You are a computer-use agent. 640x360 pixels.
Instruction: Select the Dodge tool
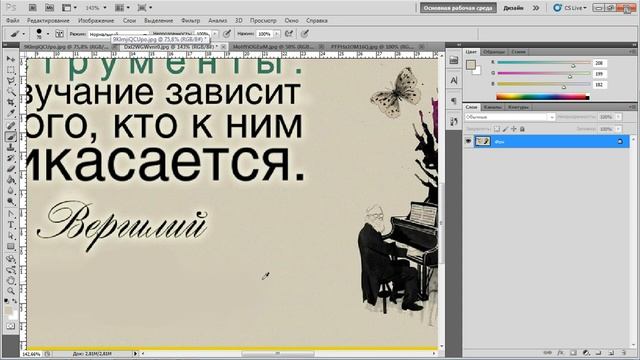point(11,202)
